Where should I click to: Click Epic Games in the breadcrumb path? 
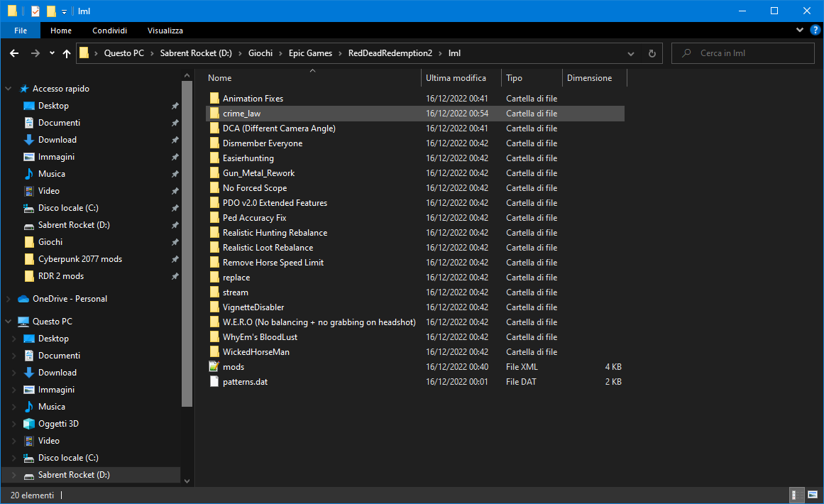310,53
